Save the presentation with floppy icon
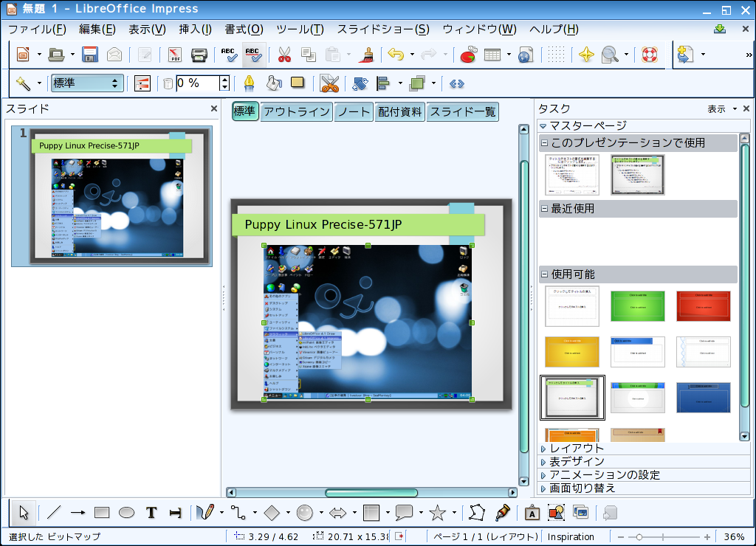Viewport: 756px width, 546px height. pos(90,55)
